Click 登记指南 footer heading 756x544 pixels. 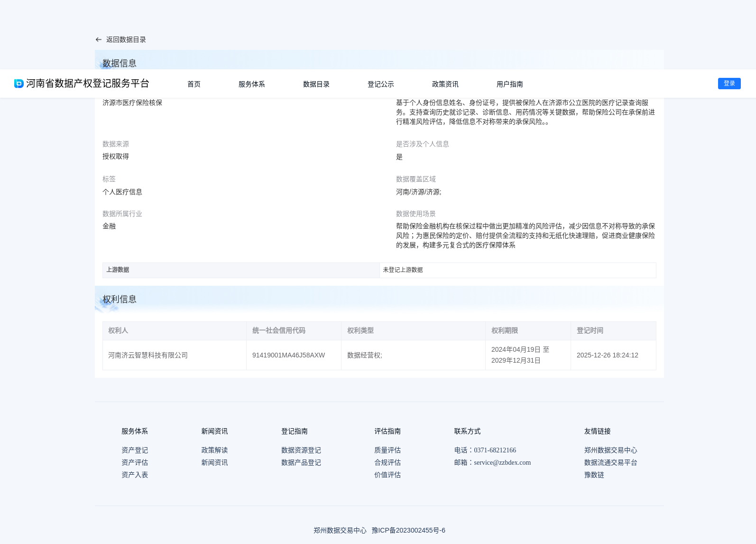point(295,431)
